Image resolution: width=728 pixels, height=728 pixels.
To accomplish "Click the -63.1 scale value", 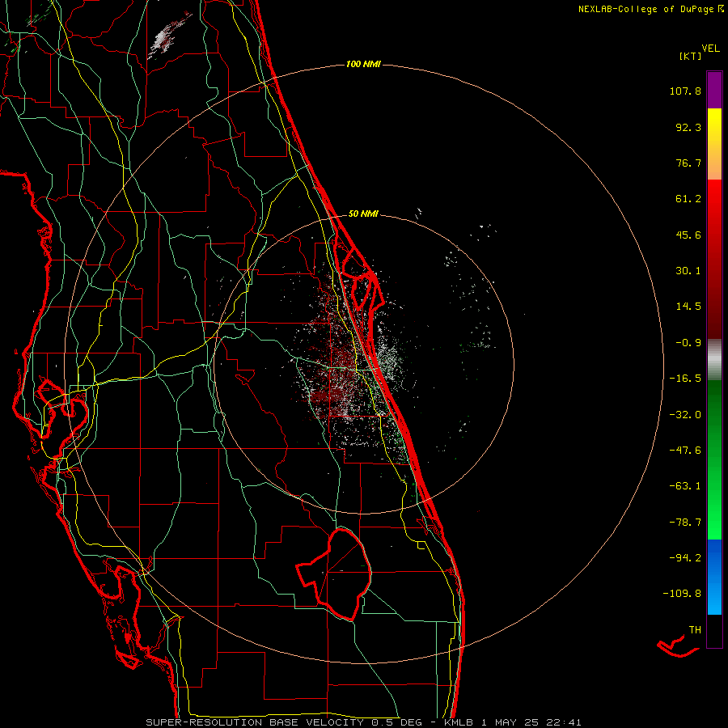I will click(685, 486).
